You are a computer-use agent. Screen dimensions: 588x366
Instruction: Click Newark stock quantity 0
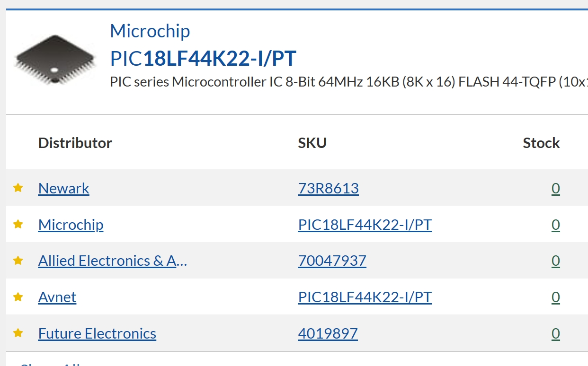556,188
